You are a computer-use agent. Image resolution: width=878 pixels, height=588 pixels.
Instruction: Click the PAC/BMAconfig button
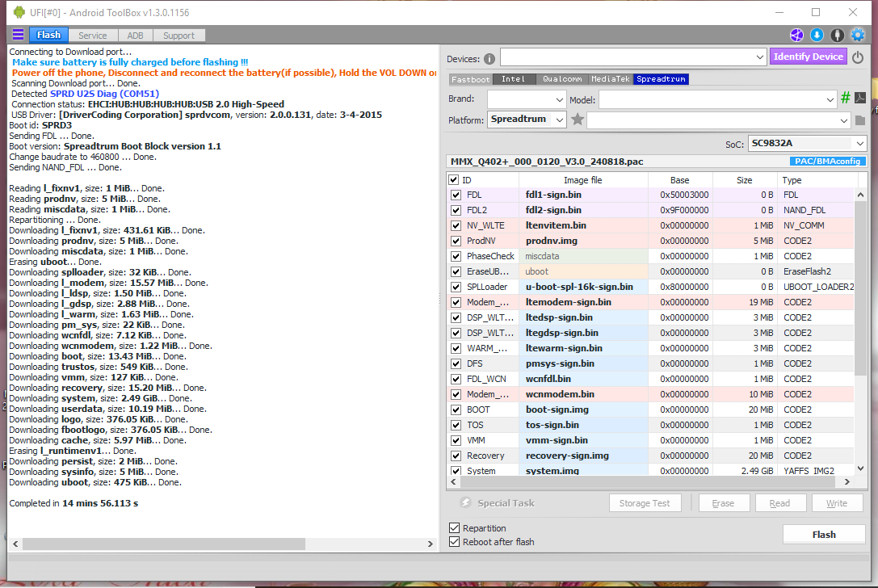(827, 162)
